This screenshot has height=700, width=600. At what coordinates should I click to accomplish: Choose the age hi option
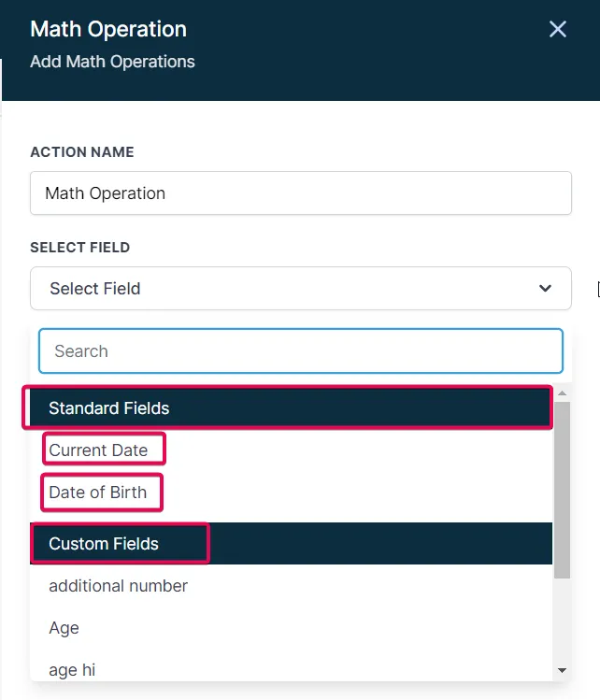coord(72,669)
